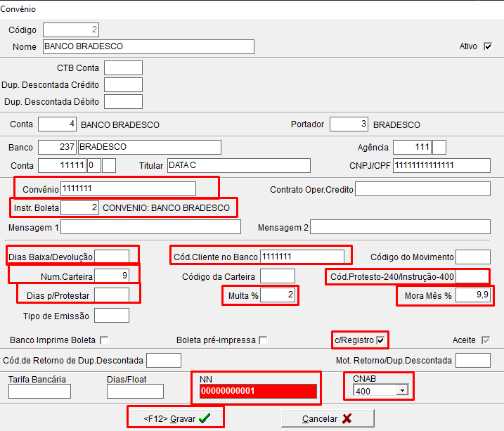Click the F12 Gravar save button
The width and height of the screenshot is (504, 431).
(x=176, y=418)
